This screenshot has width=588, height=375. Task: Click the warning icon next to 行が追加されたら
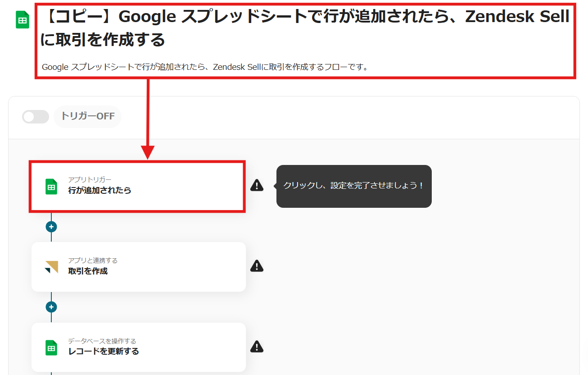[x=257, y=185]
